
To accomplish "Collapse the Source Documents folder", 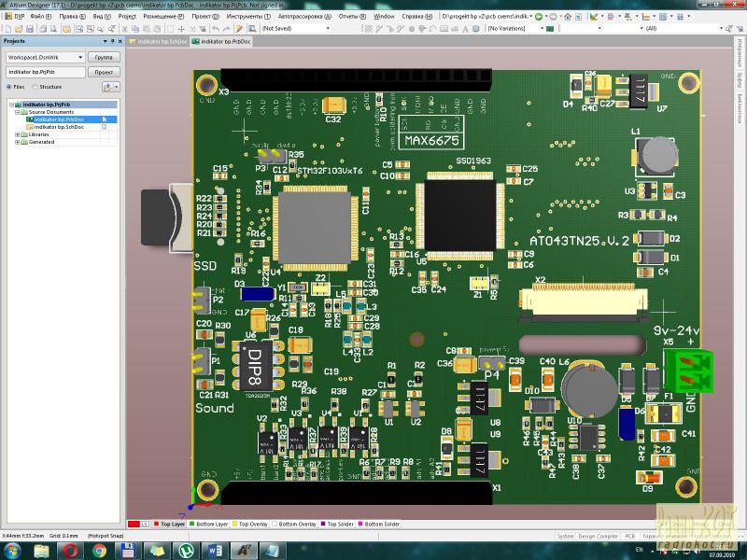I will (x=18, y=112).
